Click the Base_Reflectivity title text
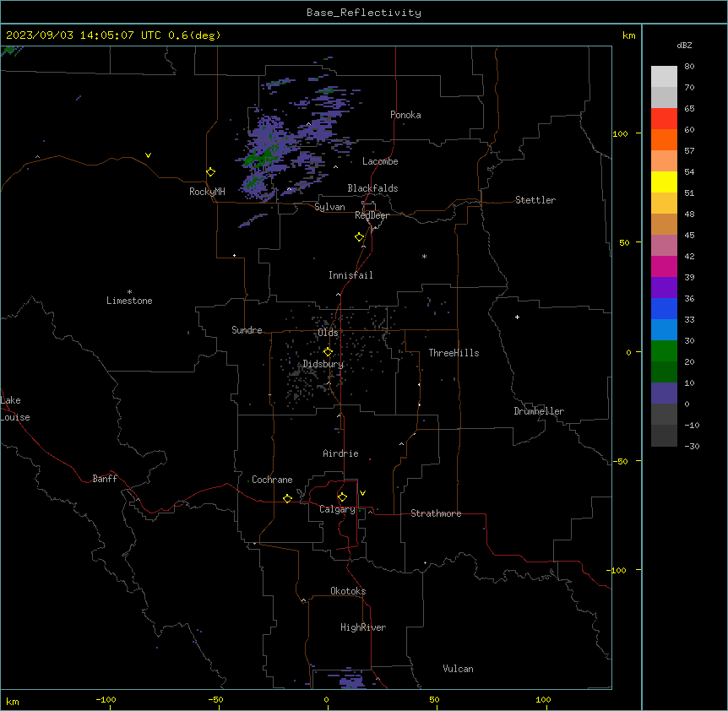The width and height of the screenshot is (728, 711). (x=364, y=13)
